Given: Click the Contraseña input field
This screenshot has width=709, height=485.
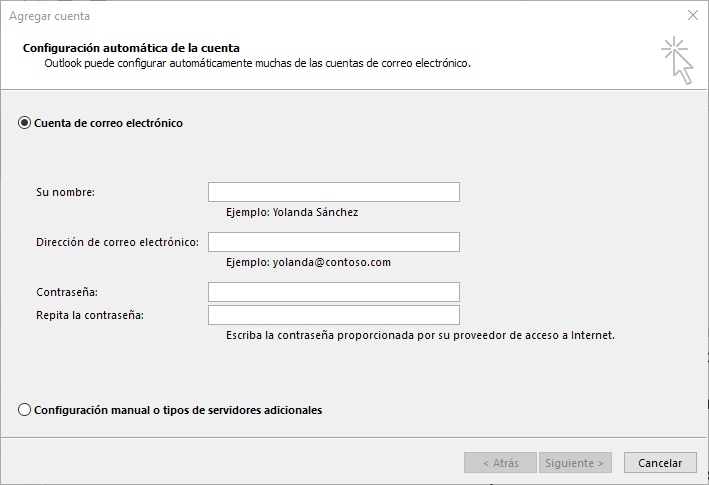Looking at the screenshot, I should [x=334, y=292].
